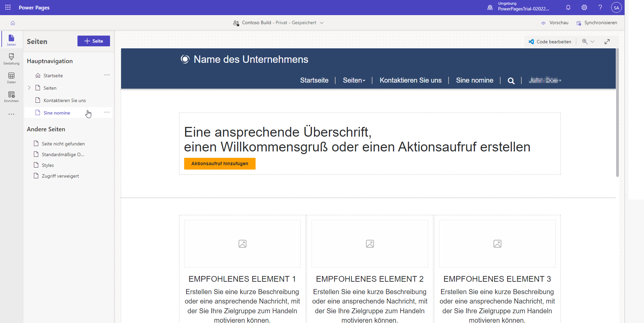Open notifications via the bell icon

pyautogui.click(x=568, y=7)
